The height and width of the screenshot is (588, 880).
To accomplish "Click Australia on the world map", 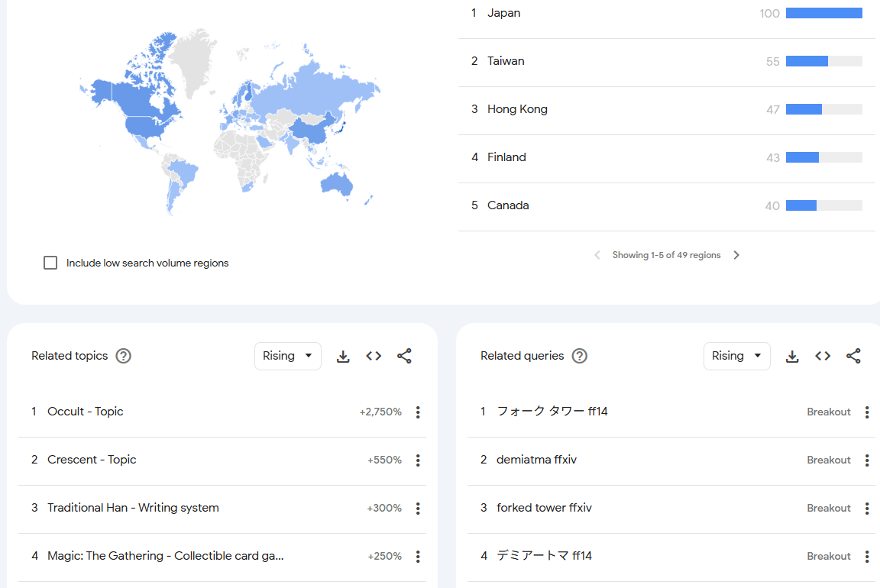I will click(x=335, y=183).
